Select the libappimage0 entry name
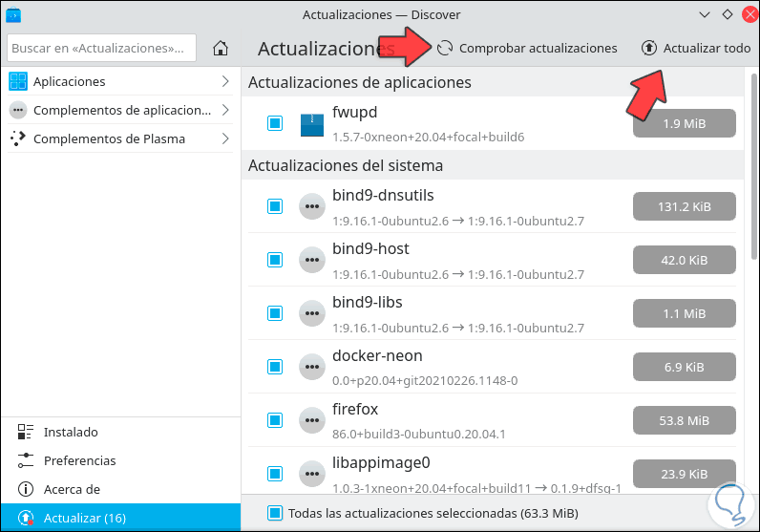 pos(381,463)
